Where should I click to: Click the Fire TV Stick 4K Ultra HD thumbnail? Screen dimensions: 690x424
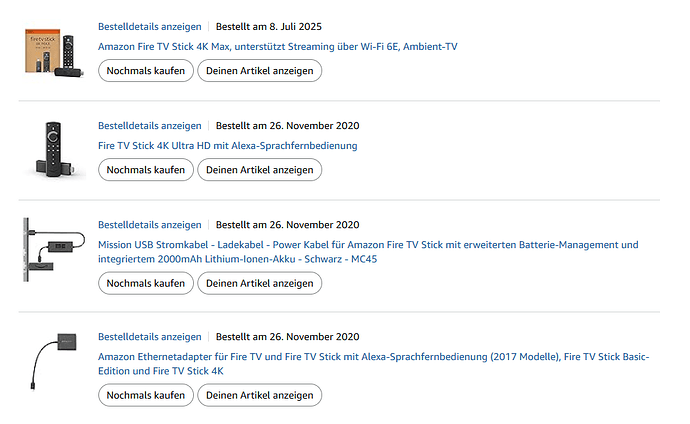click(x=52, y=149)
